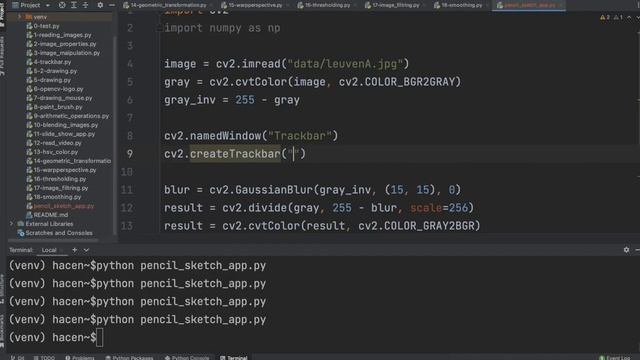Open 13-hsv_color.py in project tree
Screen dimensions: 640x360
click(x=52, y=152)
